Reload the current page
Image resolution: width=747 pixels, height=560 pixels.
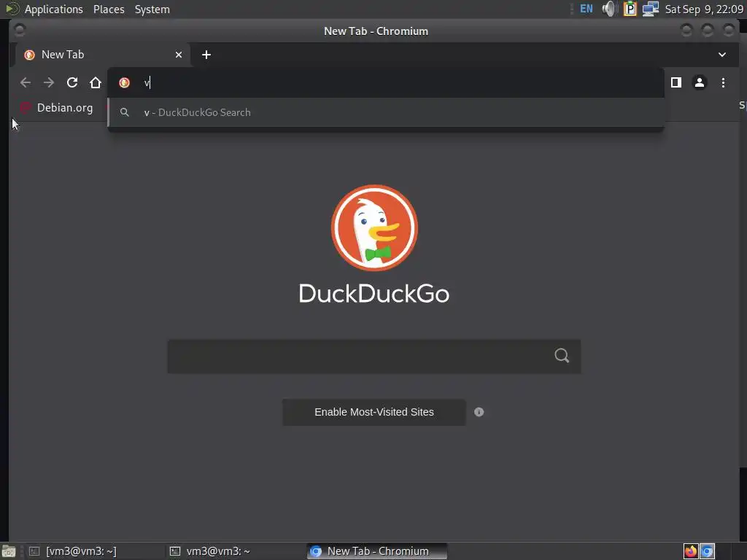click(72, 82)
